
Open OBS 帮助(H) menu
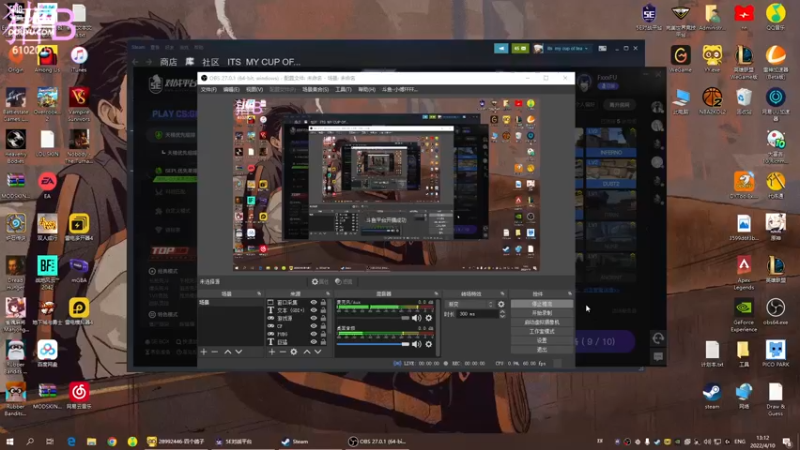(366, 89)
